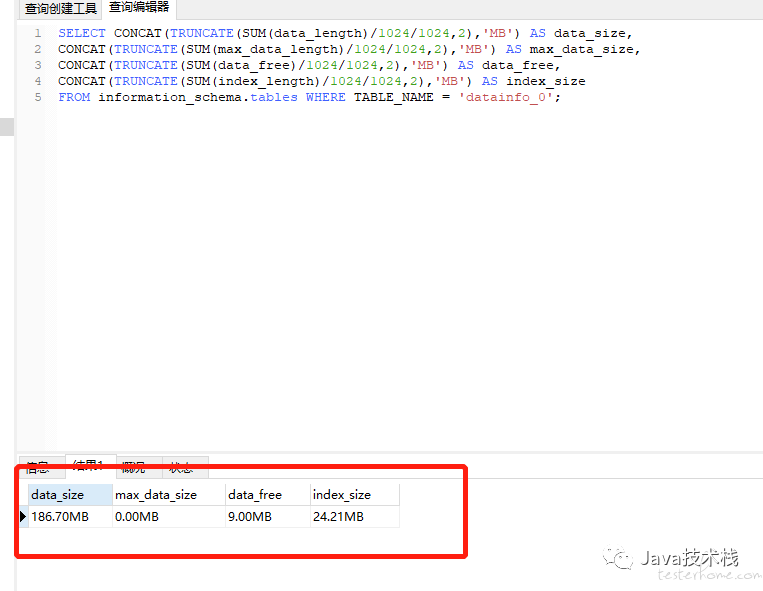
Task: Click the index_size column header
Action: 355,495
